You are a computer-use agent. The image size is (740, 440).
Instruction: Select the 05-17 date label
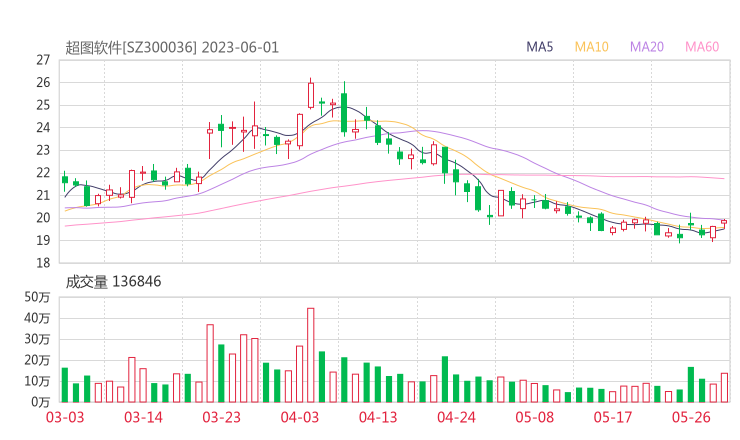click(613, 417)
